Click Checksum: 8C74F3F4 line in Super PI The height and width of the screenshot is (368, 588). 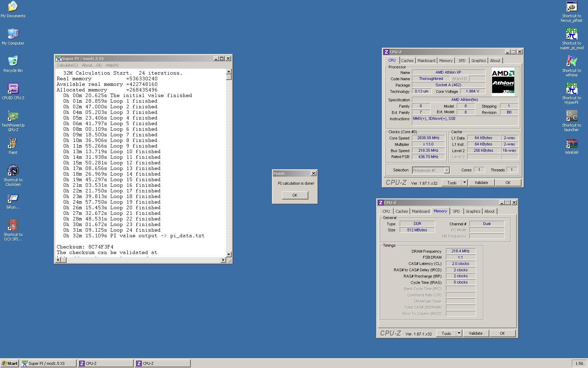[x=85, y=247]
